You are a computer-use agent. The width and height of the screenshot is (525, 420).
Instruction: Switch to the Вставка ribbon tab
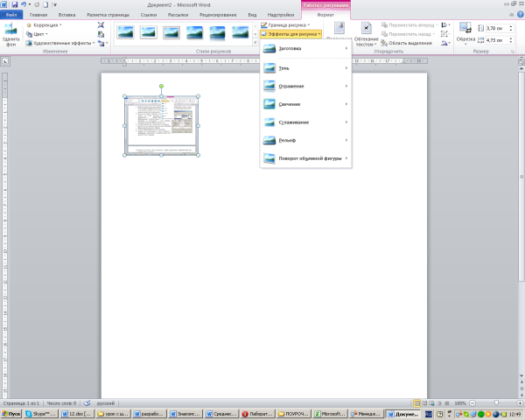click(x=66, y=15)
